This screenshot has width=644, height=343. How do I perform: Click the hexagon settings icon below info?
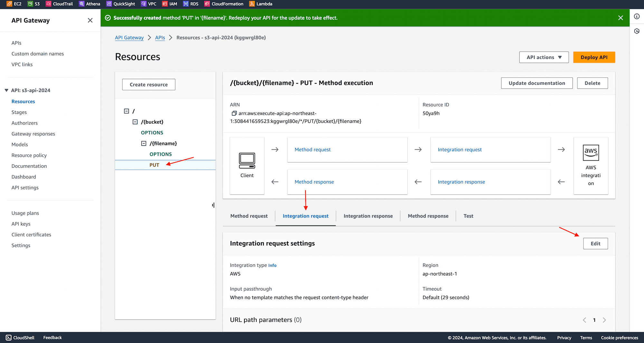click(637, 31)
